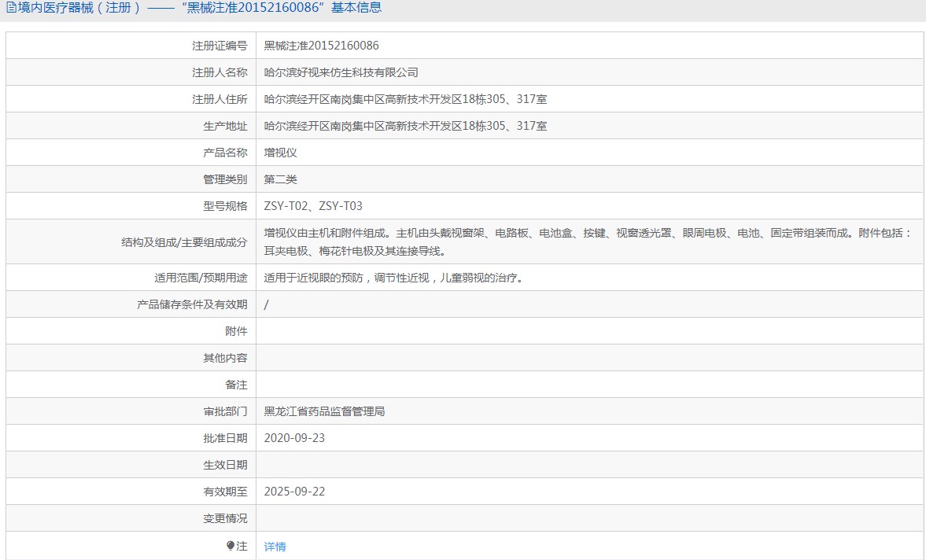Select model value ZSY-T02、ZSY-T03
The width and height of the screenshot is (926, 560).
313,206
